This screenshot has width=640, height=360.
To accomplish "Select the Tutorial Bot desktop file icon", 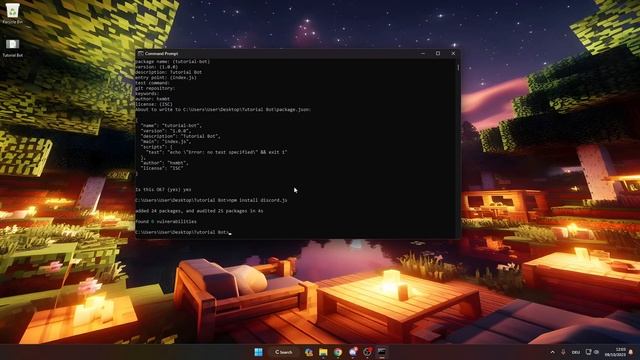I will [x=12, y=48].
